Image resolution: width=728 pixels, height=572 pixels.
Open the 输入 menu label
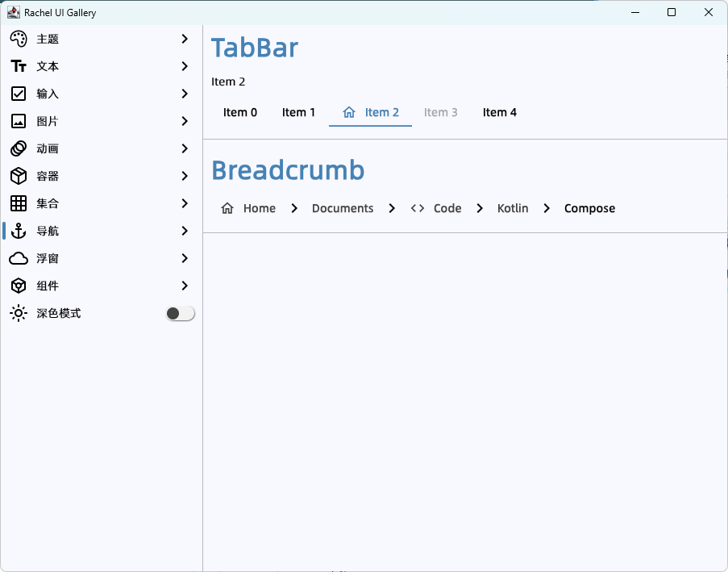pyautogui.click(x=48, y=94)
